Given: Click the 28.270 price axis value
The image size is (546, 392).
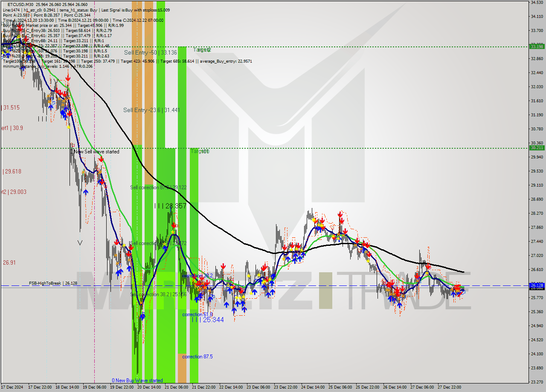Looking at the screenshot, I should (x=537, y=213).
